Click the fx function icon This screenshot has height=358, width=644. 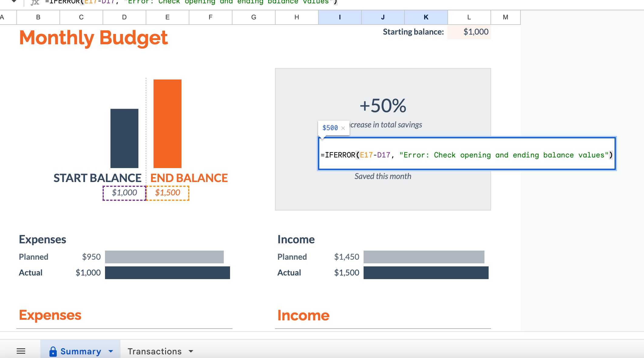pyautogui.click(x=35, y=2)
